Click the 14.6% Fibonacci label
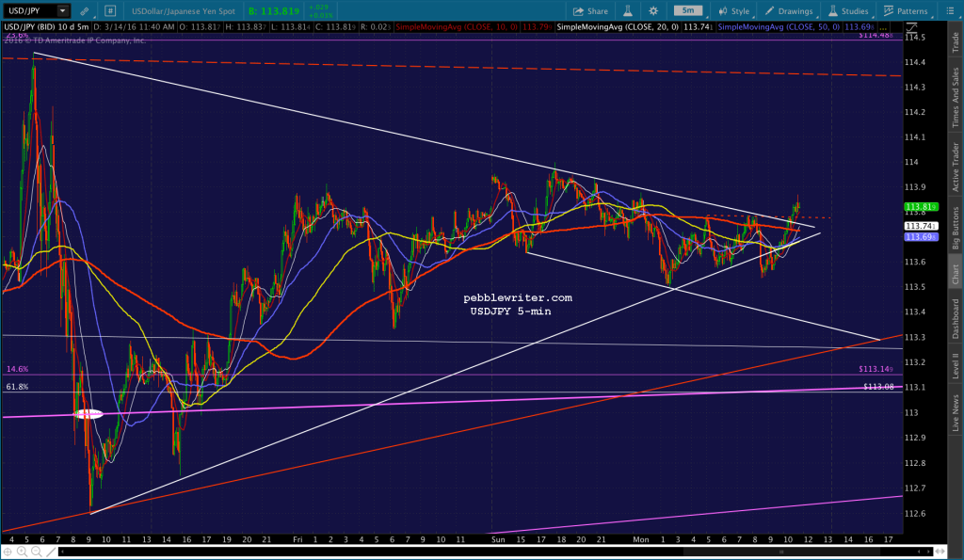 (17, 370)
